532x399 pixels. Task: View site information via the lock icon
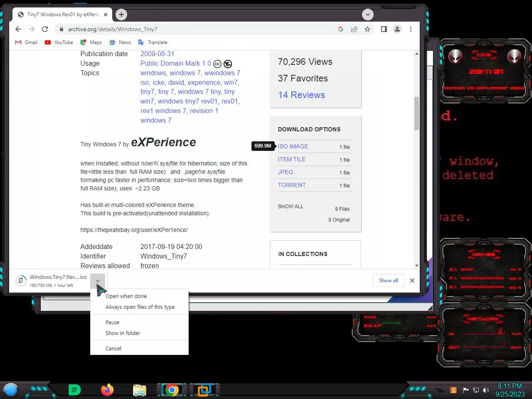pyautogui.click(x=61, y=29)
